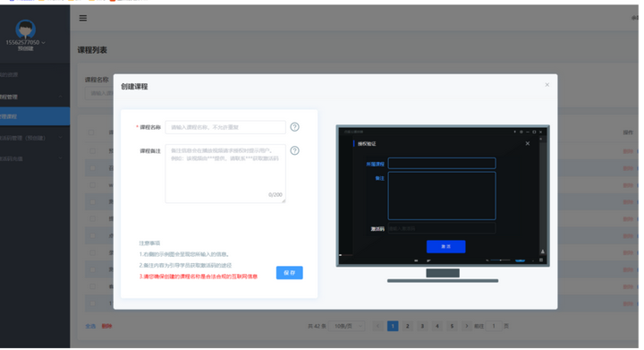The height and width of the screenshot is (350, 644).
Task: Open page 3 in pagination
Action: point(422,326)
